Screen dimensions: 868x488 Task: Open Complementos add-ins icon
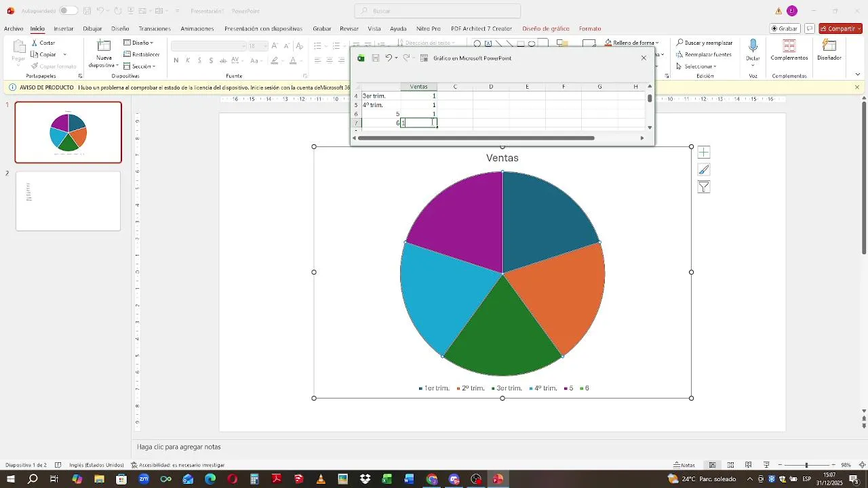(x=789, y=46)
